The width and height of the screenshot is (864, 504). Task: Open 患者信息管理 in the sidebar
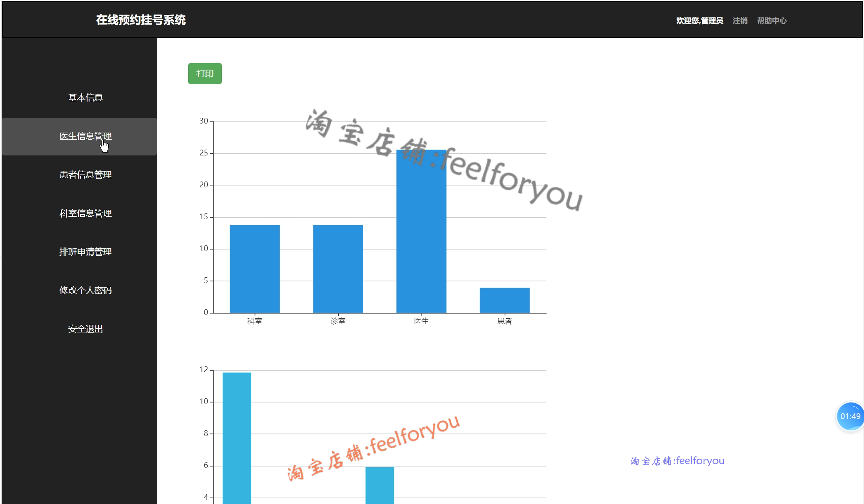tap(85, 175)
